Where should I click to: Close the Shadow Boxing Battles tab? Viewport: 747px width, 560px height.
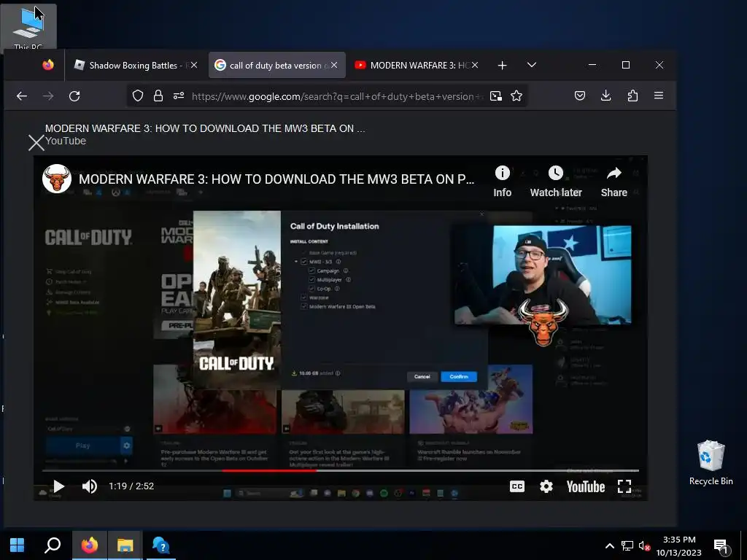pyautogui.click(x=194, y=65)
